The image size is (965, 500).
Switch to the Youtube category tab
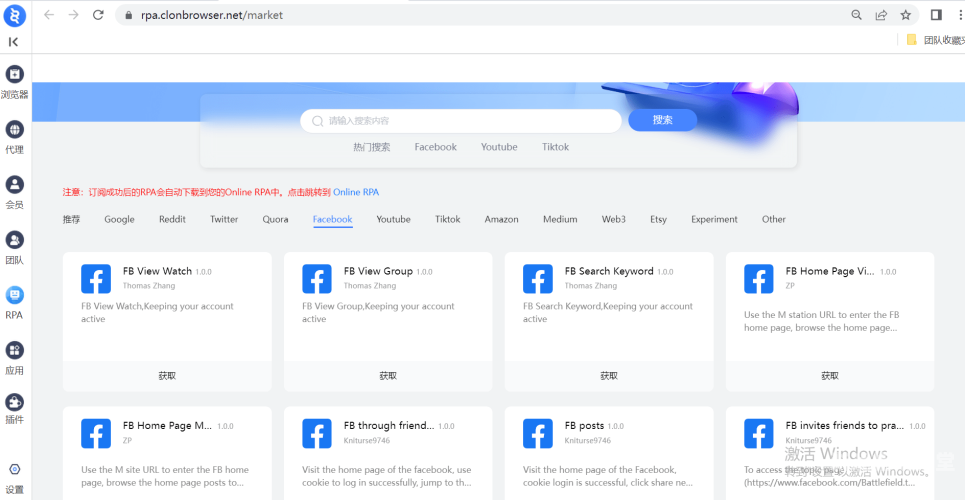click(x=393, y=219)
